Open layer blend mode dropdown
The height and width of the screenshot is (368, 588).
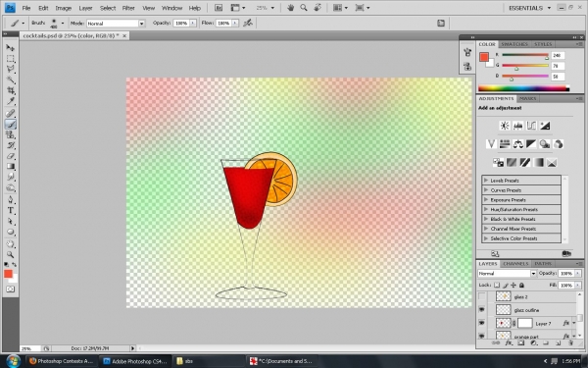[508, 274]
